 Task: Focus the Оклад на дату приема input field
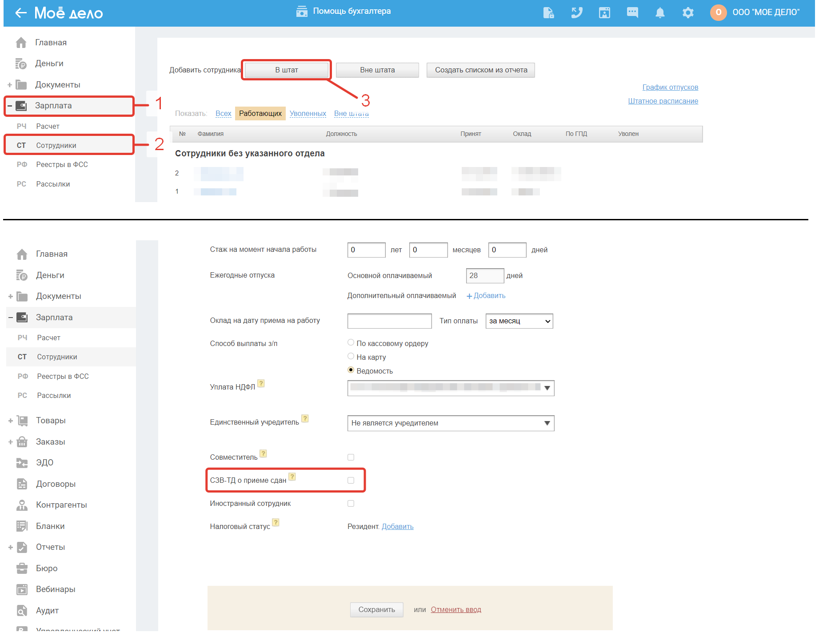(390, 321)
